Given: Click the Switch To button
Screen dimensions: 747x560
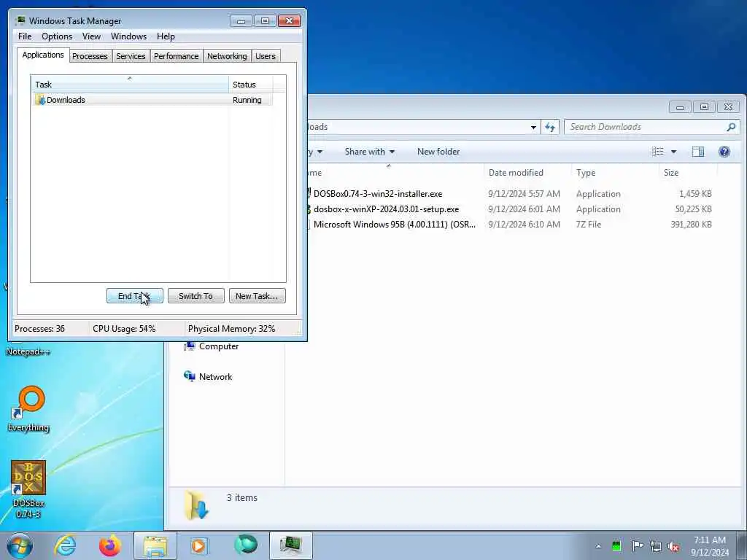Looking at the screenshot, I should 196,296.
